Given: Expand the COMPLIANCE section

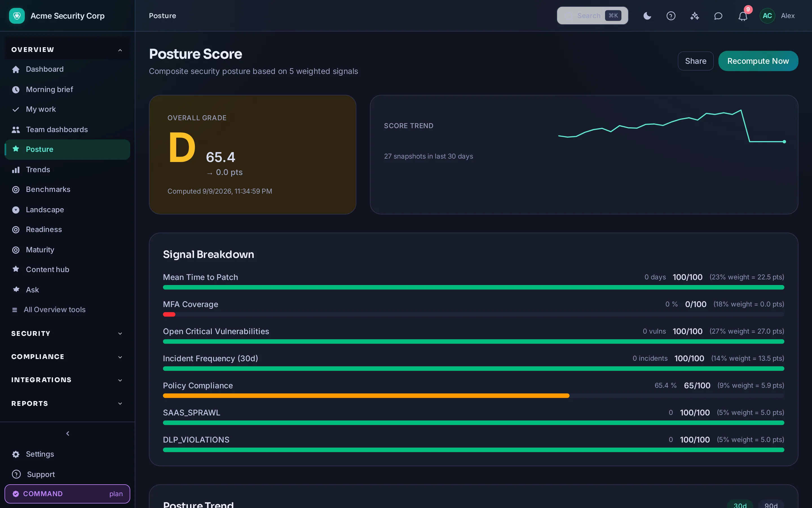Looking at the screenshot, I should pos(67,357).
